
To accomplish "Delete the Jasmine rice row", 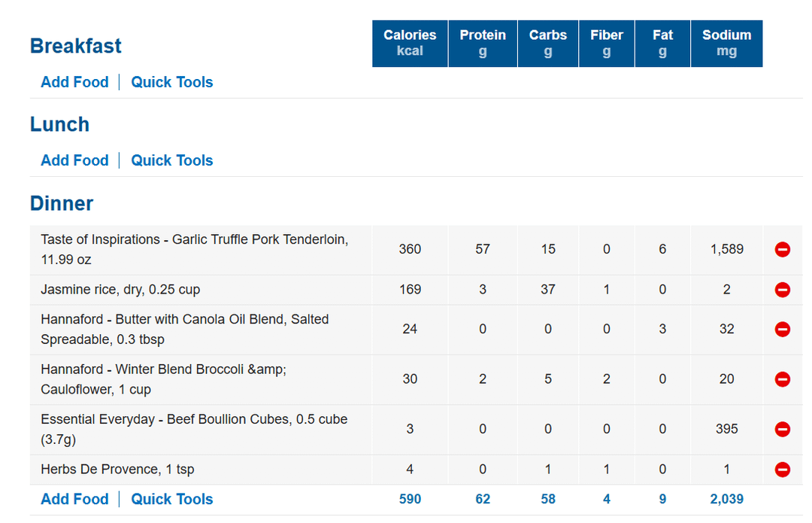I will pos(782,289).
